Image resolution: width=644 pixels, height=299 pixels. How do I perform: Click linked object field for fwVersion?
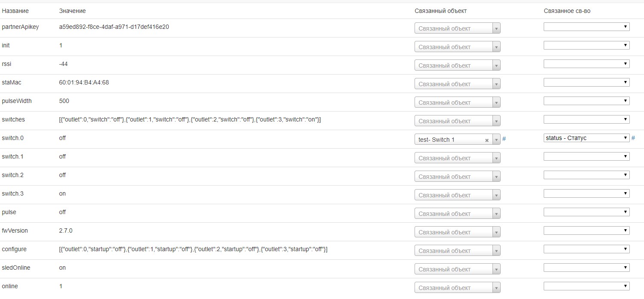click(x=454, y=232)
